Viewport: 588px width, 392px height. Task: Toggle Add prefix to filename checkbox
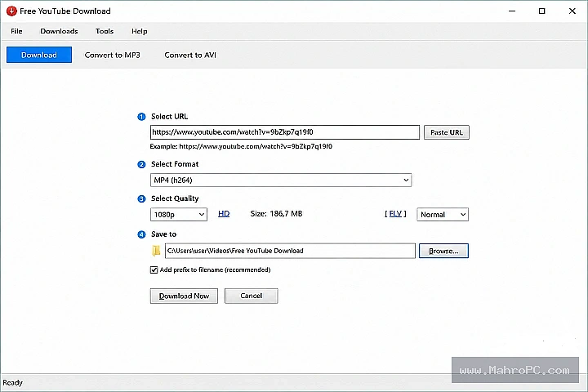tap(154, 269)
